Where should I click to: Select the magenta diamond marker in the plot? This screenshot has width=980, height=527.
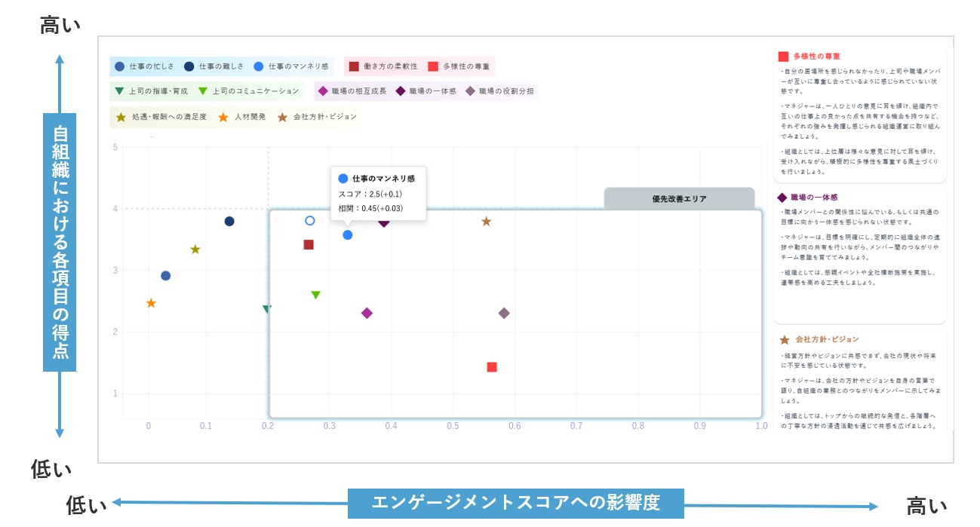point(367,313)
